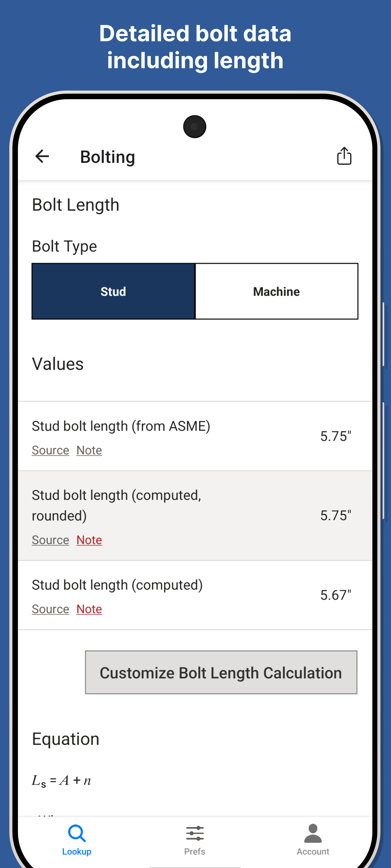The height and width of the screenshot is (868, 391).
Task: Select the Stud bolt type
Action: pos(113,291)
